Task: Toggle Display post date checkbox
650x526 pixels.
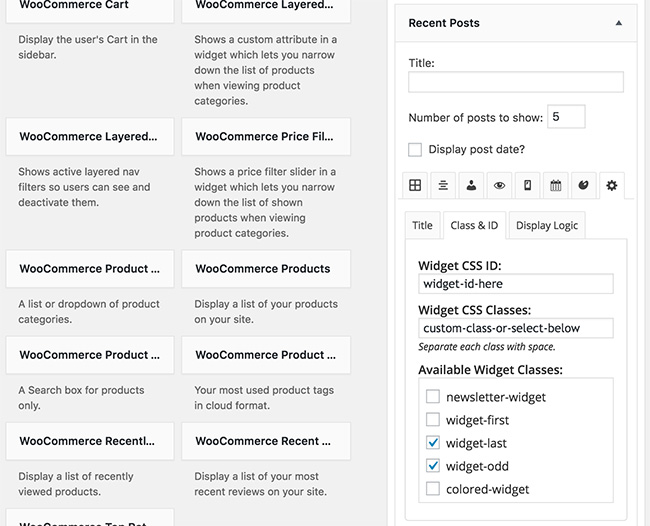Action: (x=415, y=150)
